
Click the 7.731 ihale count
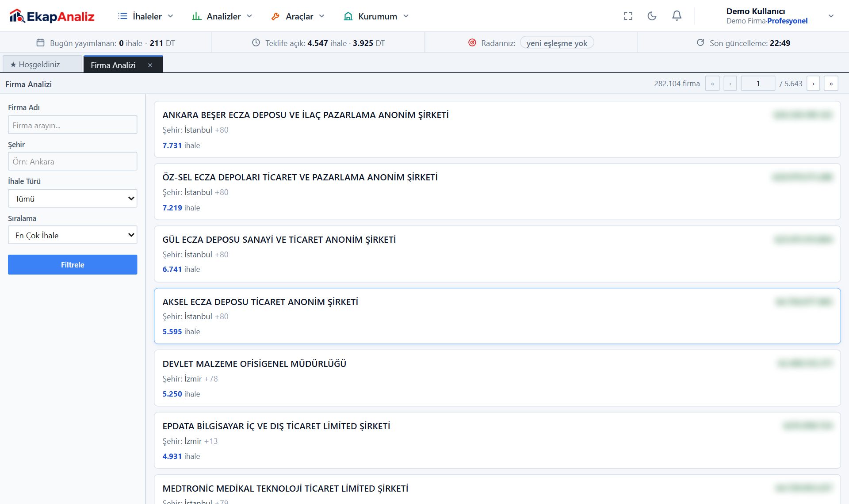[x=181, y=145]
